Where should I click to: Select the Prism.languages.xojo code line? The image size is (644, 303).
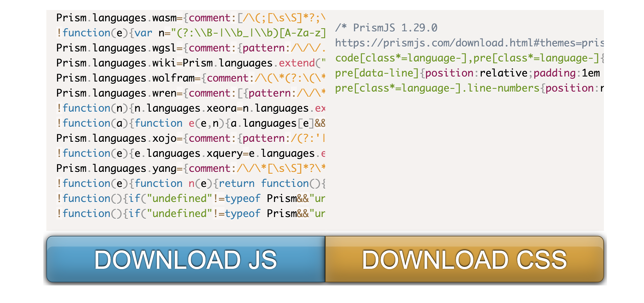click(x=191, y=138)
